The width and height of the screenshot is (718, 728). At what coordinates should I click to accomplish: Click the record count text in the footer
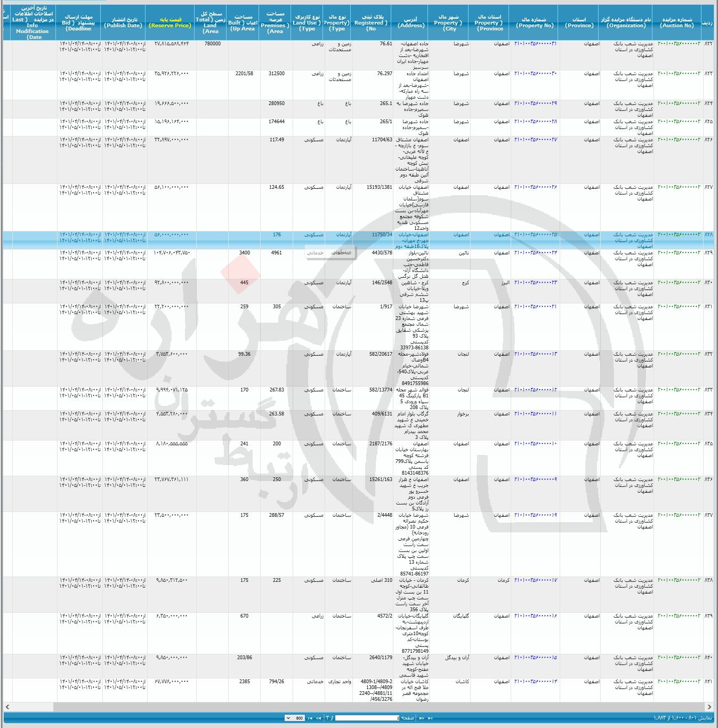point(683,718)
